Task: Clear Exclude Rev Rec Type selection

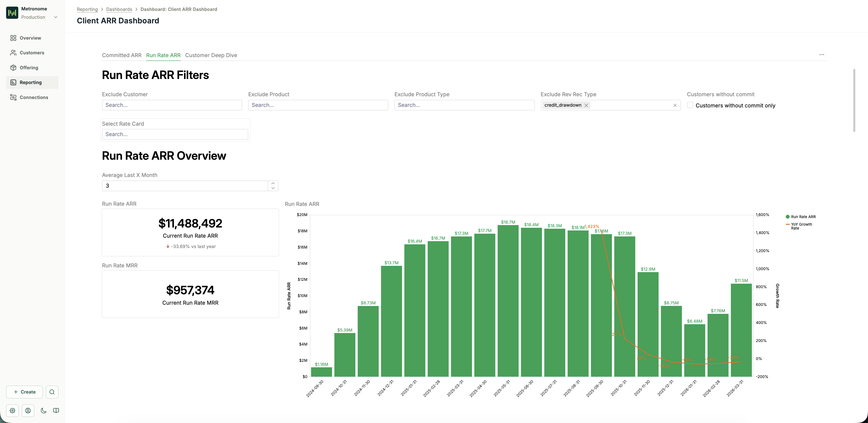Action: point(675,105)
